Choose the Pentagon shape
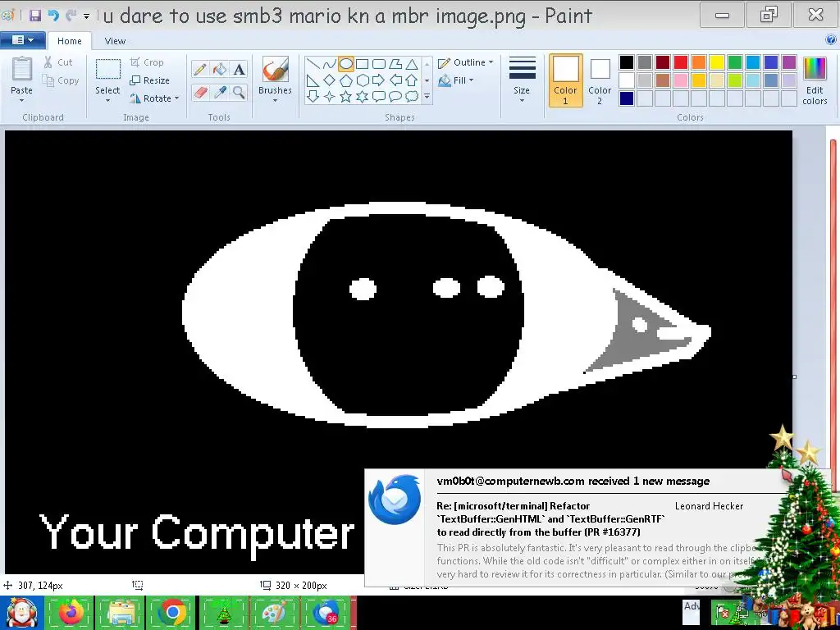This screenshot has width=840, height=630. [x=346, y=80]
